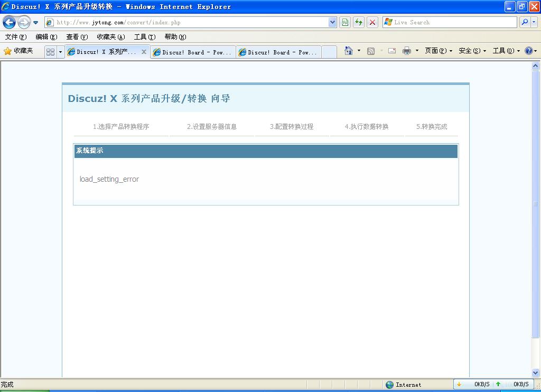Viewport: 541px width, 392px height.
Task: Expand the Home button dropdown arrow
Action: coord(359,51)
